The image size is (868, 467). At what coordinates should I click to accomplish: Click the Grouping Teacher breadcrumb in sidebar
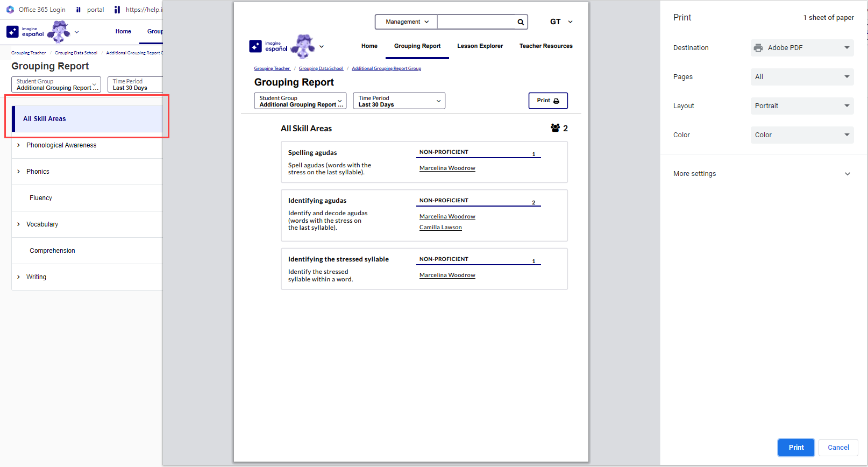click(29, 53)
